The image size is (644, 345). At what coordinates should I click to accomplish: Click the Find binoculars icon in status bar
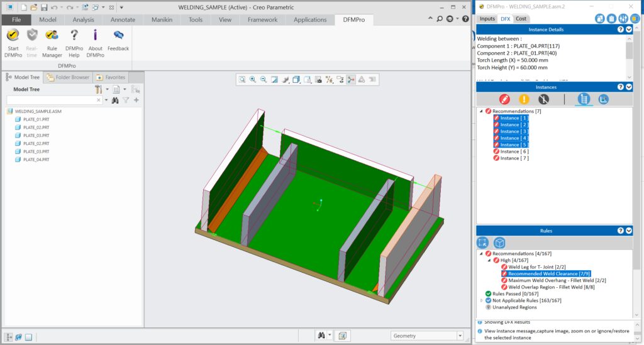321,336
